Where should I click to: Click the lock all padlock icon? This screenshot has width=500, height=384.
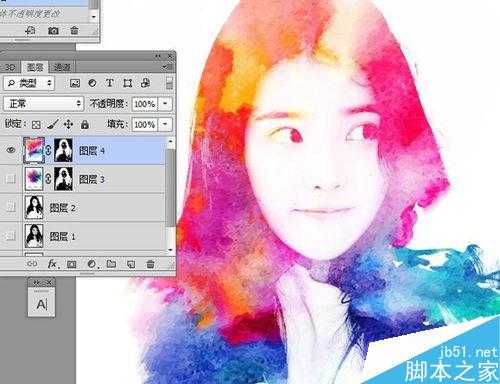tap(85, 124)
